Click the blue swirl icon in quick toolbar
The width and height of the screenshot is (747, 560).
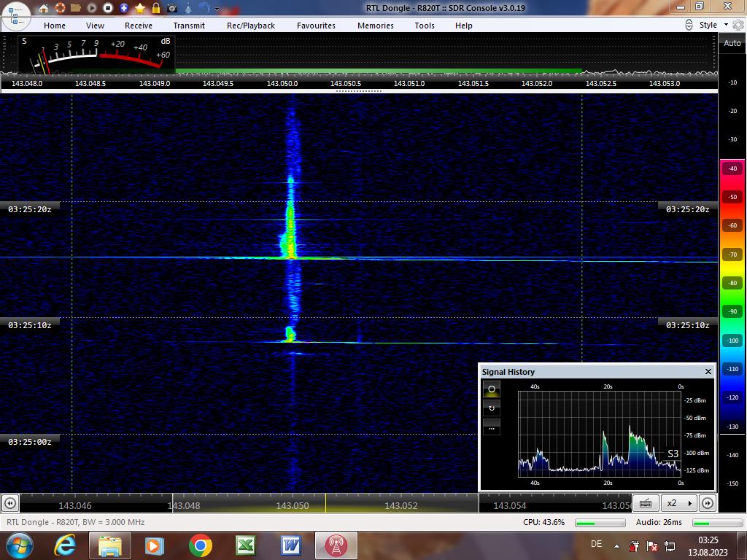pos(204,7)
